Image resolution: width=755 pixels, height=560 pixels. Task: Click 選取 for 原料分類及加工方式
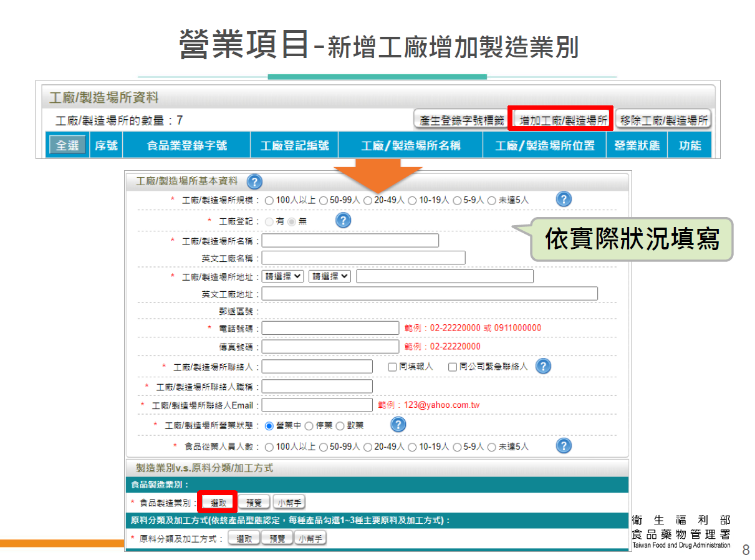pos(244,539)
